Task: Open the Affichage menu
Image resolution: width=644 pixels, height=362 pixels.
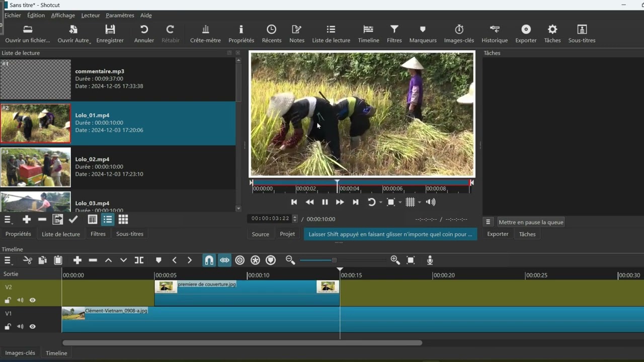Action: point(63,15)
